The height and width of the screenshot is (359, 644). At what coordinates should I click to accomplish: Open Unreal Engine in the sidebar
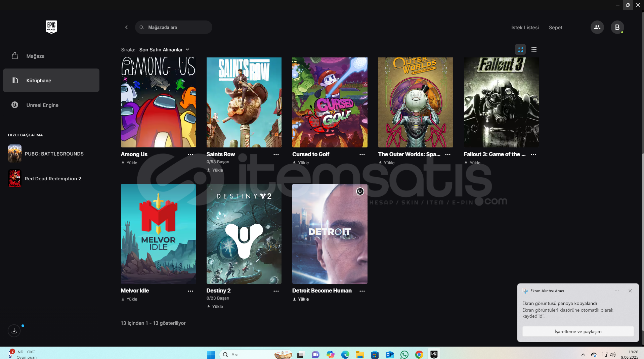pos(51,105)
